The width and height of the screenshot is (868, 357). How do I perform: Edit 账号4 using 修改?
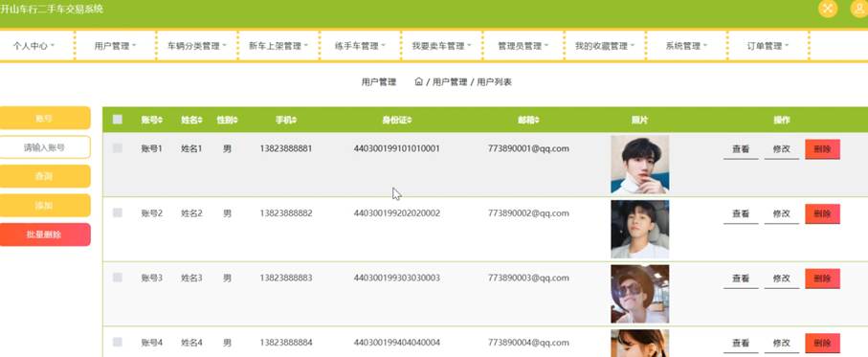click(782, 344)
